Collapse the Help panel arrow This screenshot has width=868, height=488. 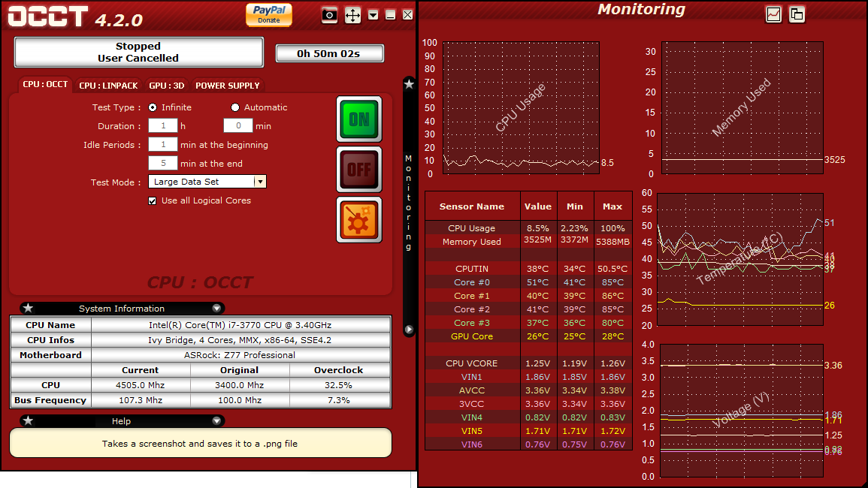216,421
